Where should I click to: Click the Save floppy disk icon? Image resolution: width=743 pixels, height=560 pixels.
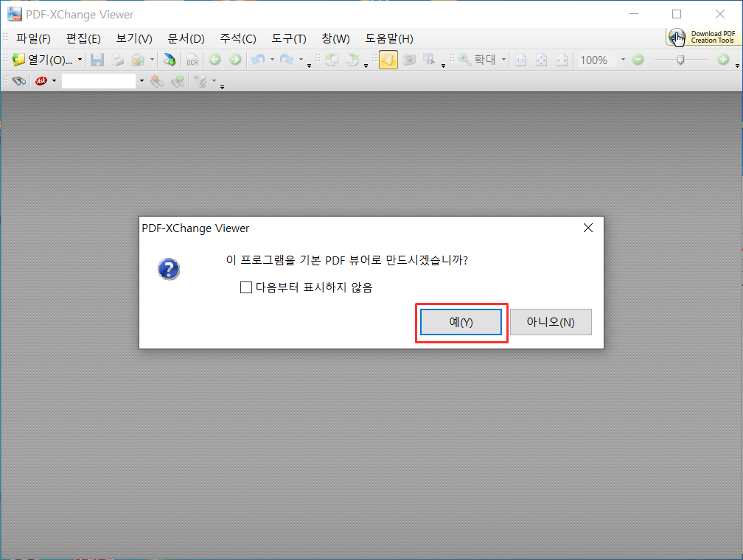(97, 60)
